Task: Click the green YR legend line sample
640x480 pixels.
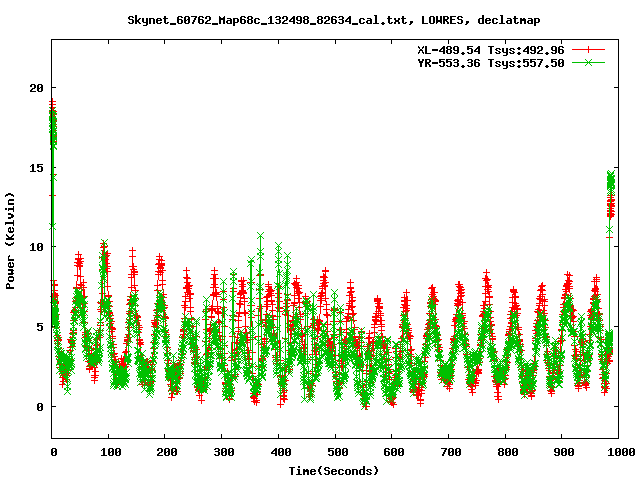Action: [588, 62]
